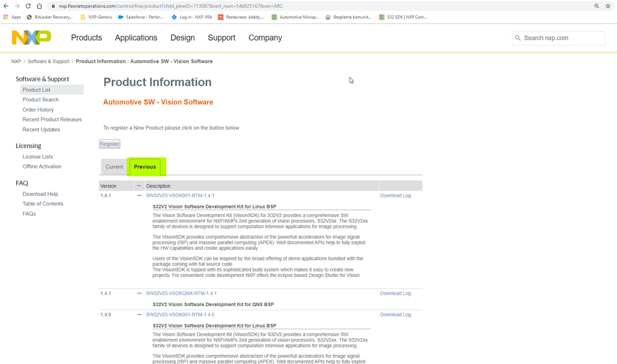Open Order History in sidebar

click(38, 110)
